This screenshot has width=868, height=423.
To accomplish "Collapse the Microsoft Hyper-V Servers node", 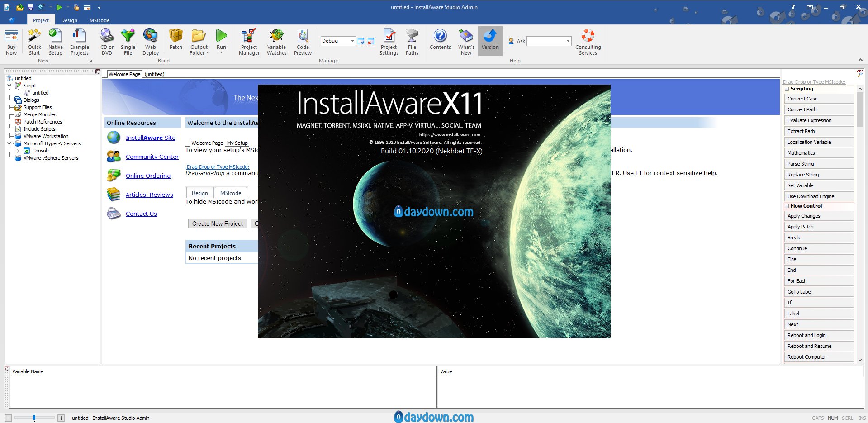I will click(9, 143).
